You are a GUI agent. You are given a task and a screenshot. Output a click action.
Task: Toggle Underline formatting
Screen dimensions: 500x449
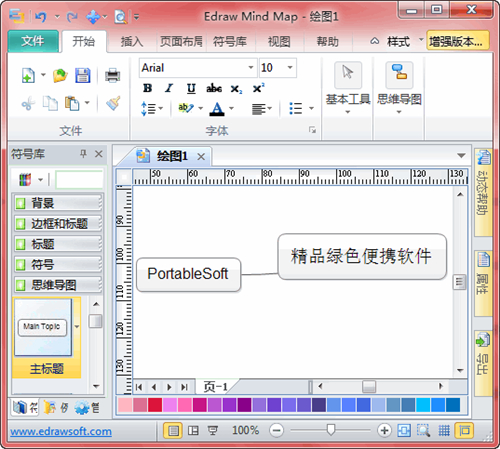191,88
